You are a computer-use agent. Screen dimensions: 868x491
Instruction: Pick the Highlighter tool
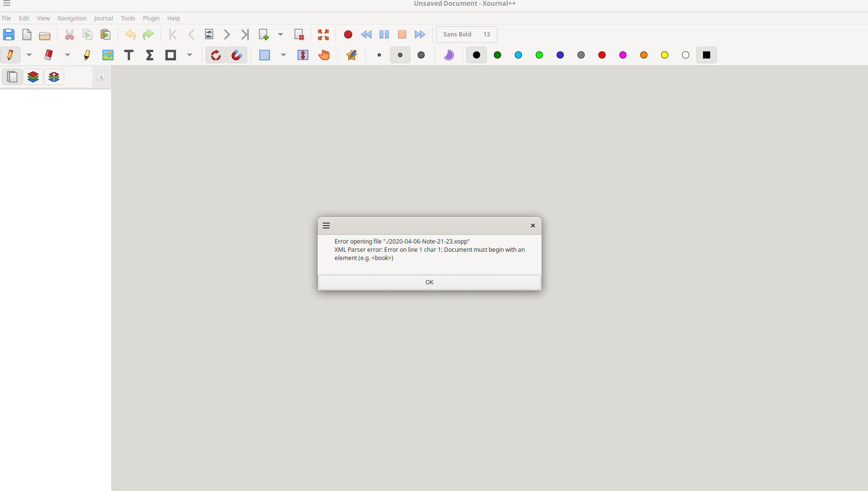87,55
